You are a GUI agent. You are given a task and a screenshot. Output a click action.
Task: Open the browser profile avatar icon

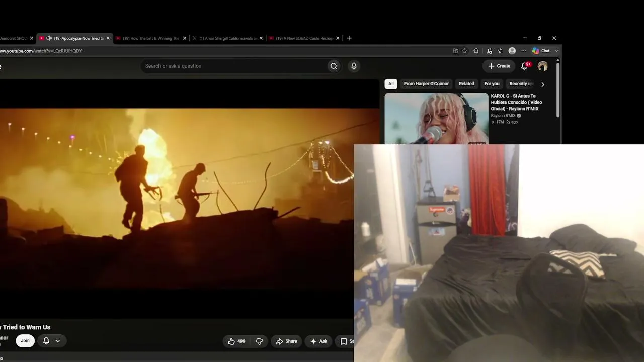(512, 51)
